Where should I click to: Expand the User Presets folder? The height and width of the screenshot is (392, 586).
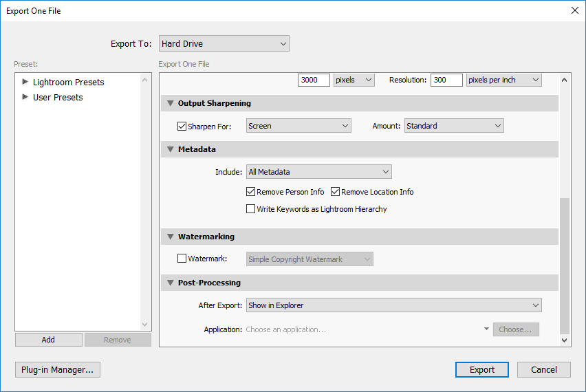25,97
